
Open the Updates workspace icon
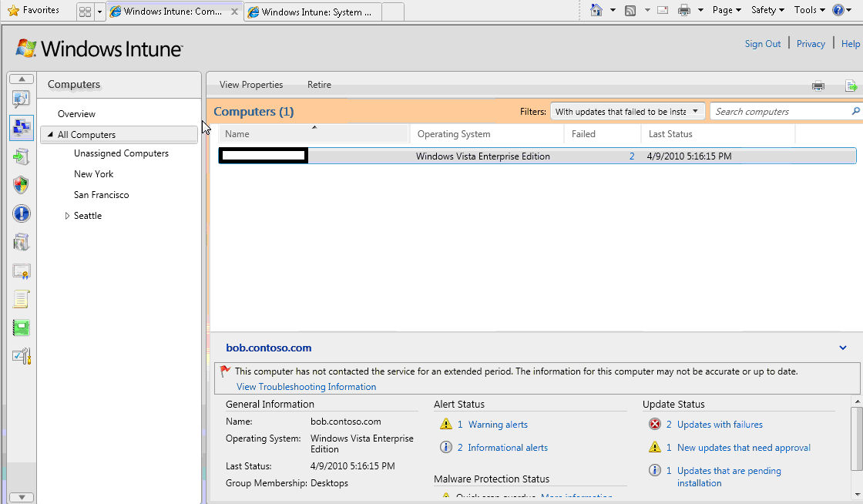pos(21,156)
